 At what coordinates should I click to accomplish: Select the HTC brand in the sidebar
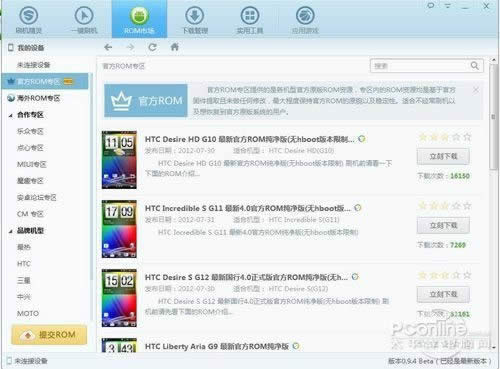24,264
